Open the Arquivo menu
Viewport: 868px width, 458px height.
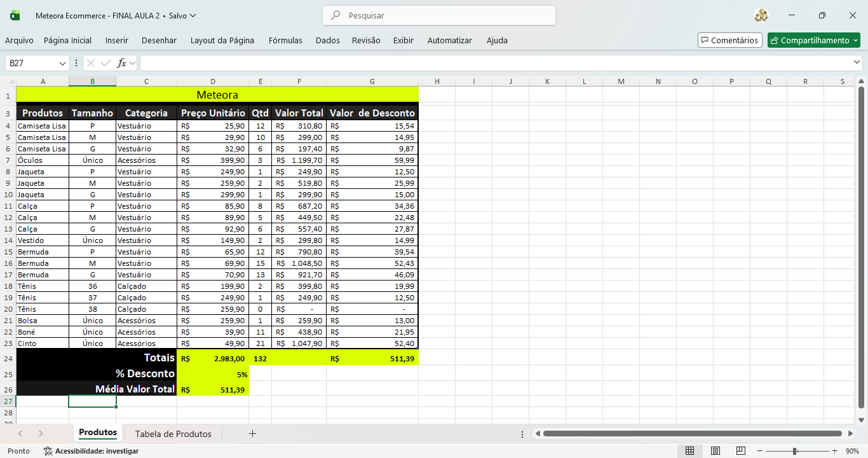(19, 40)
